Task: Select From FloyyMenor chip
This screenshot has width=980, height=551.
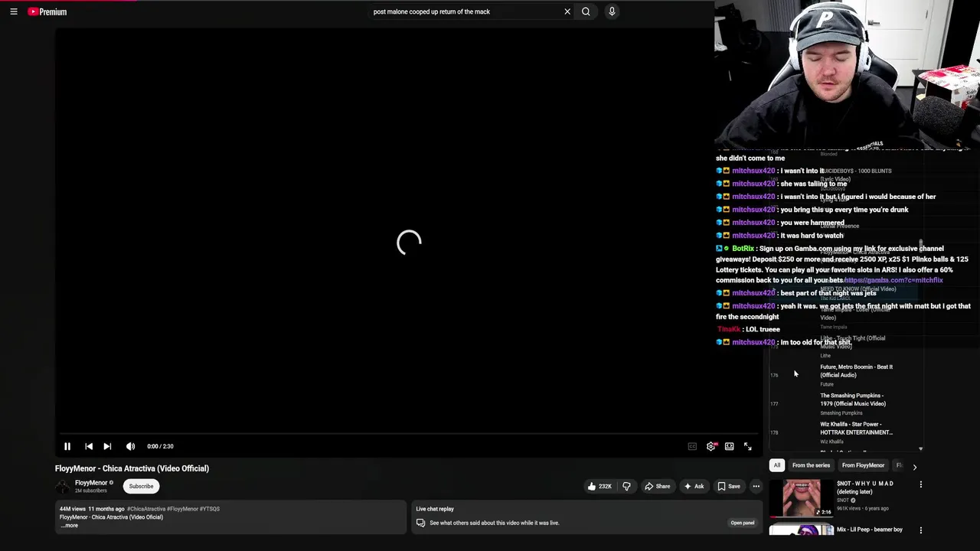Action: (x=863, y=465)
